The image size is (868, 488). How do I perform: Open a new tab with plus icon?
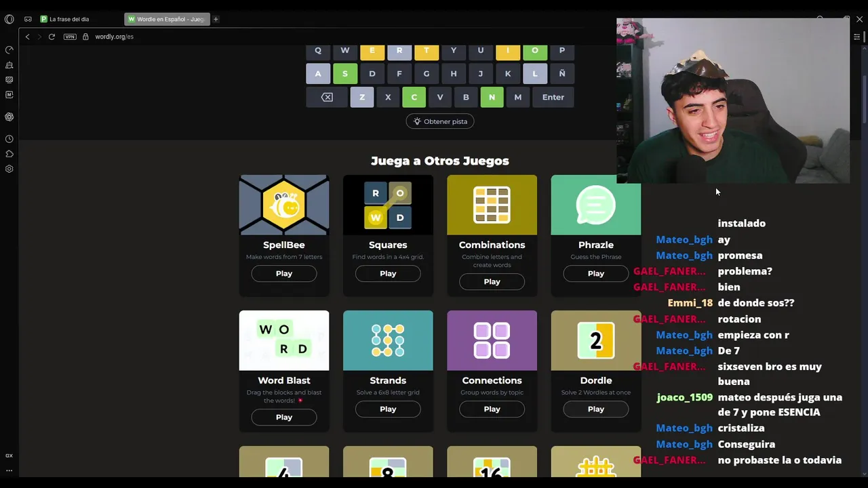216,19
